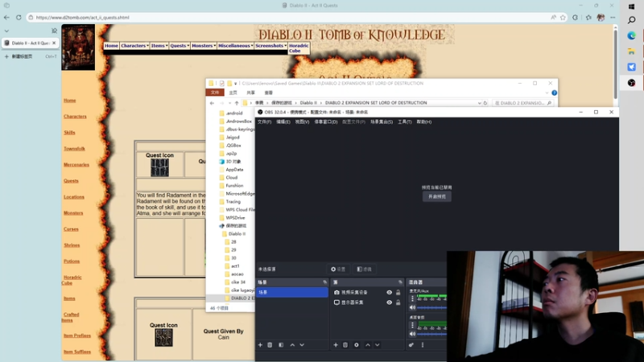Screen dimensions: 644x362
Task: Add page to favorites star in Edge
Action: tap(563, 17)
